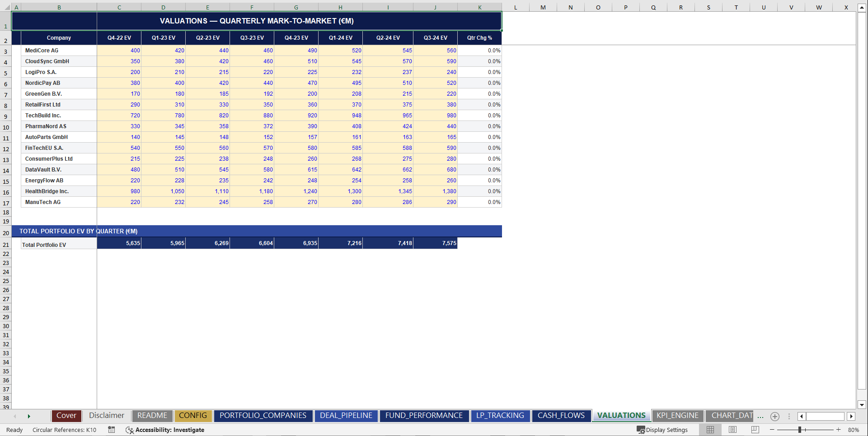Select row 21 header
The width and height of the screenshot is (868, 436).
[6, 245]
